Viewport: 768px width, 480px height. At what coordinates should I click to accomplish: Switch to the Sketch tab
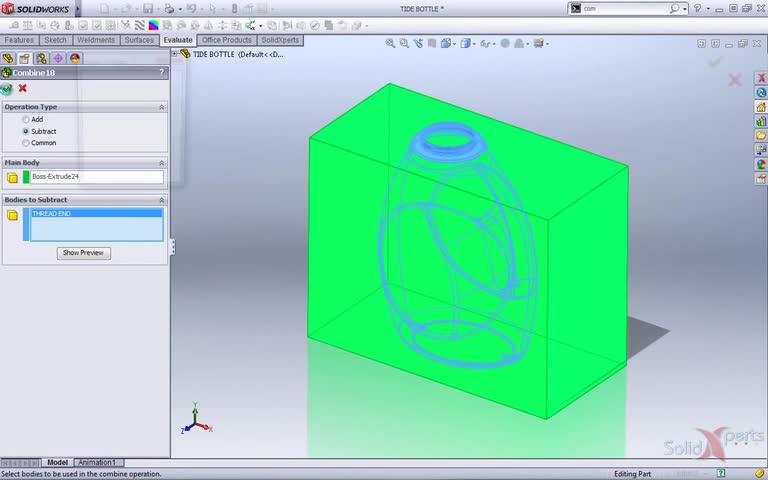click(x=55, y=40)
